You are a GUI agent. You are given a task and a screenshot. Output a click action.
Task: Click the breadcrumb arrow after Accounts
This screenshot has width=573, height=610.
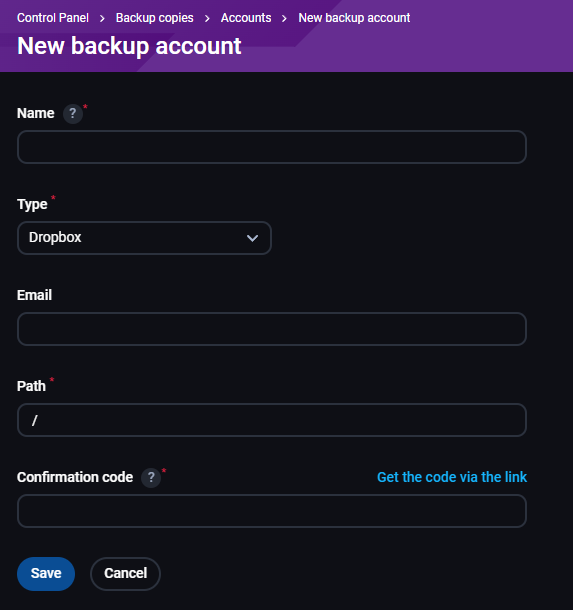click(284, 18)
